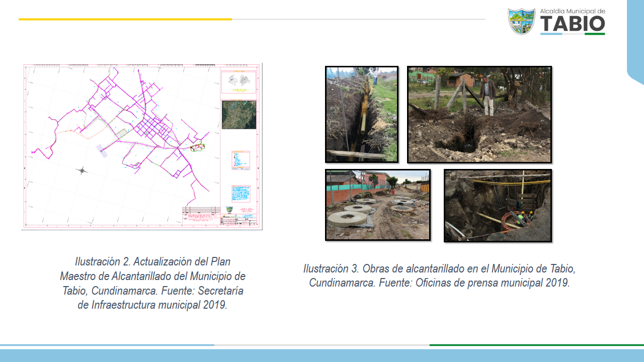Screen dimensions: 644x362
Task: Select the sewer master plan map image
Action: click(141, 146)
